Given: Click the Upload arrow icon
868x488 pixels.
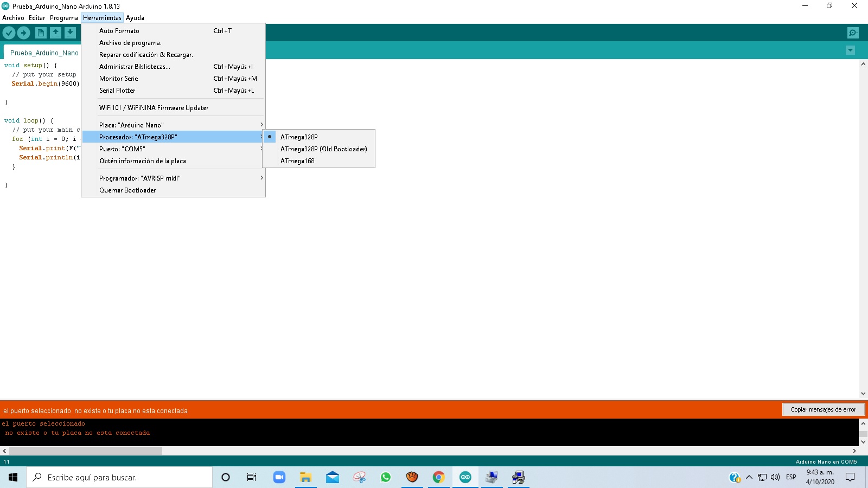Looking at the screenshot, I should (23, 33).
